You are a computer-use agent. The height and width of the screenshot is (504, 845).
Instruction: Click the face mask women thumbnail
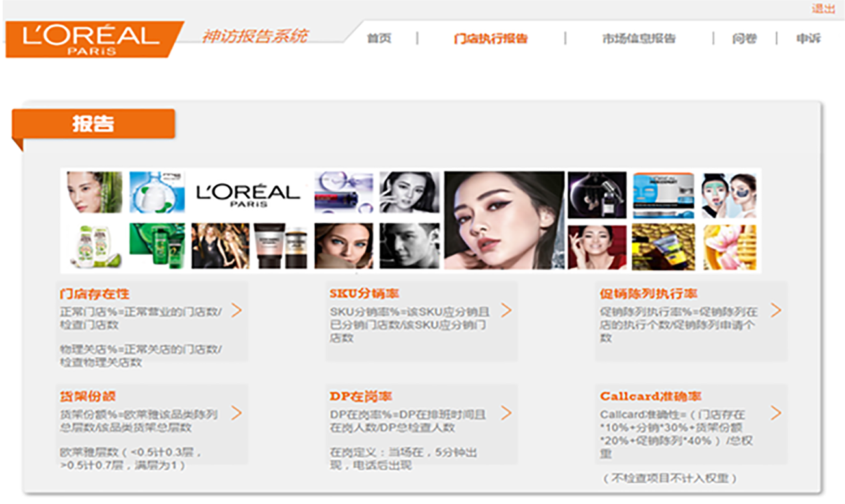point(729,195)
